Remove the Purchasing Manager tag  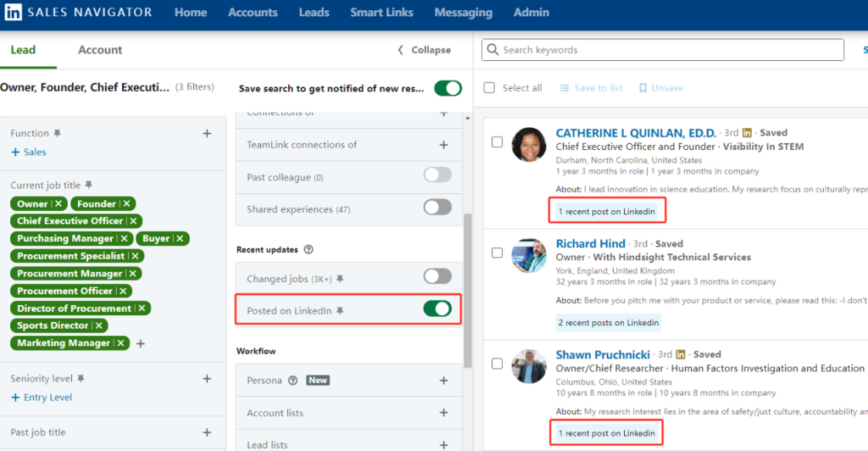(x=124, y=238)
